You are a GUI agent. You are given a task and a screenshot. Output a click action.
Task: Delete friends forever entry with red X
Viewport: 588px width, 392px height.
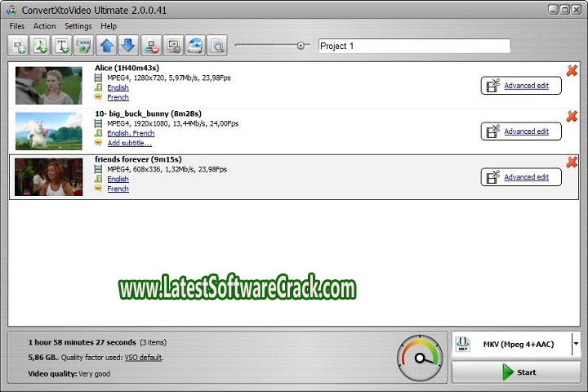(572, 162)
